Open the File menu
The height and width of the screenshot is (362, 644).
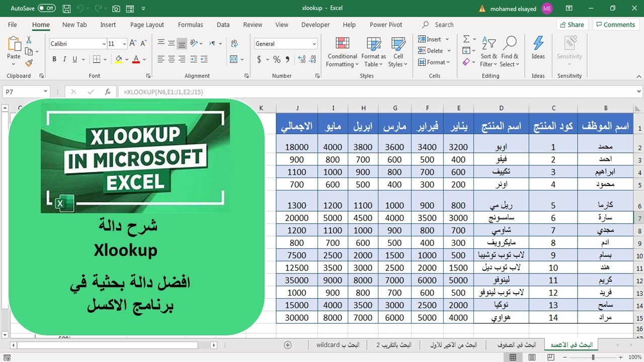pyautogui.click(x=13, y=25)
